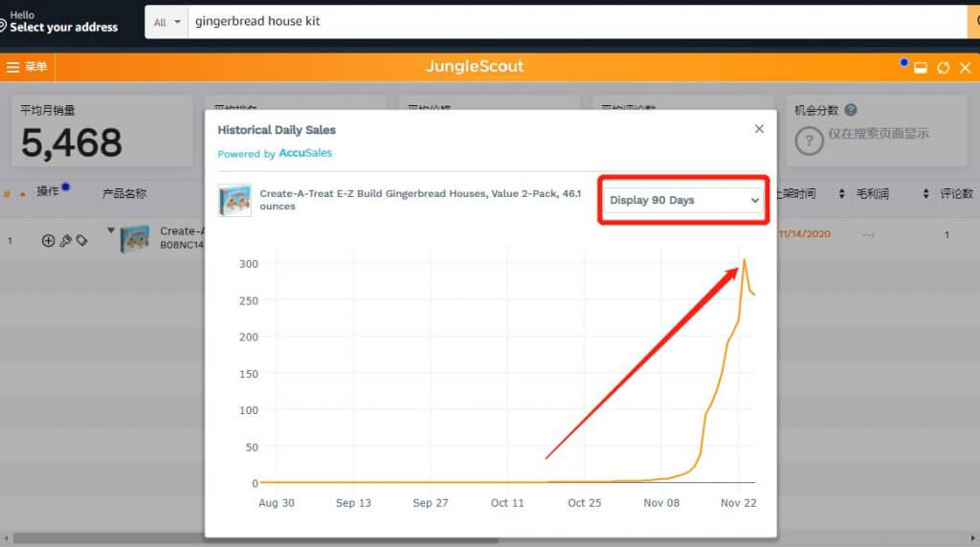The height and width of the screenshot is (547, 980).
Task: Click the Aug 30 label on chart axis
Action: pyautogui.click(x=277, y=503)
